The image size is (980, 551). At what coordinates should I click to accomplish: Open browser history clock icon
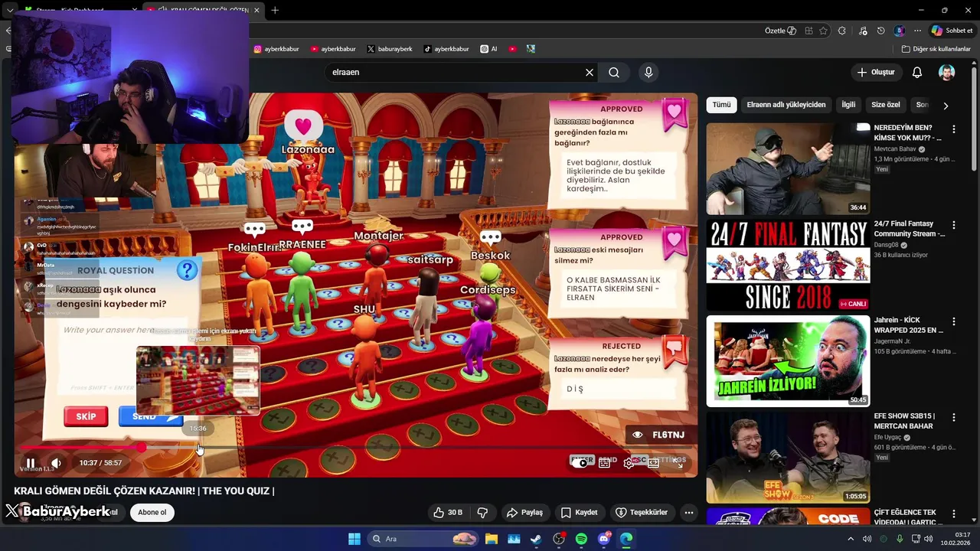pos(880,31)
